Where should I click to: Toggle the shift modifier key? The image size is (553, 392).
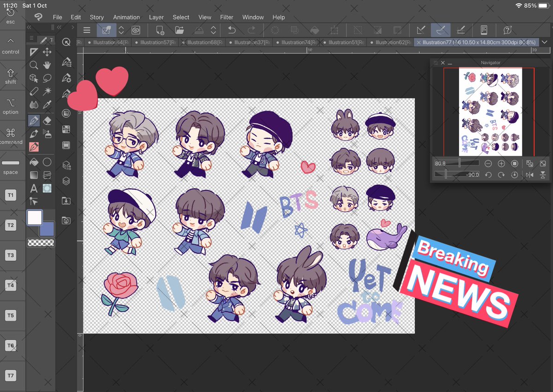11,76
